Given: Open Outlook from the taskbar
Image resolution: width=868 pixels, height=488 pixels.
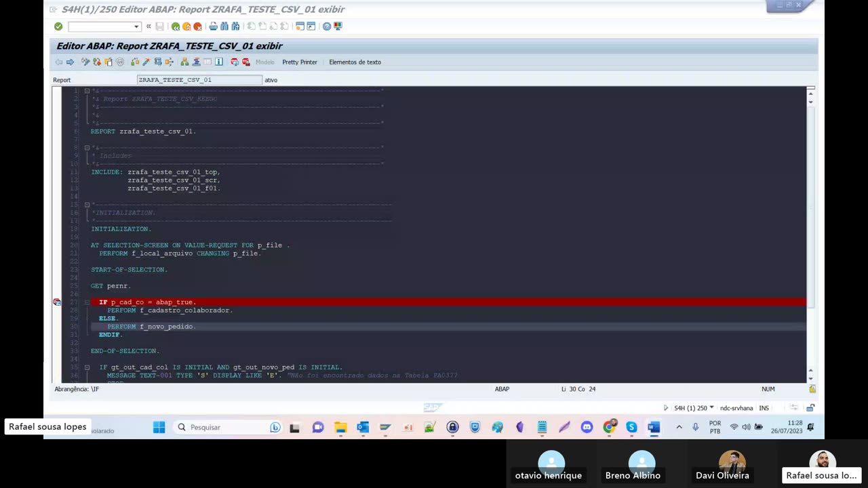Looking at the screenshot, I should click(x=363, y=427).
